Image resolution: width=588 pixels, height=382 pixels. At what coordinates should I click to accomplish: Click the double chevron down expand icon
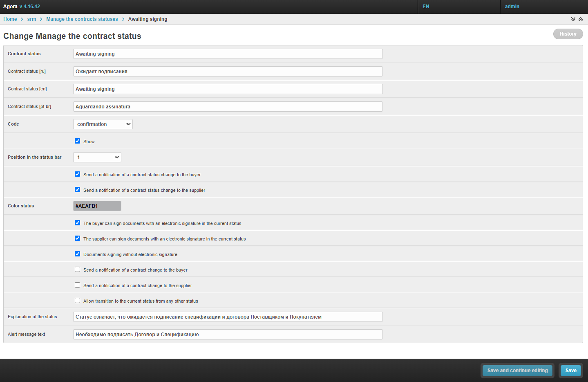(573, 19)
